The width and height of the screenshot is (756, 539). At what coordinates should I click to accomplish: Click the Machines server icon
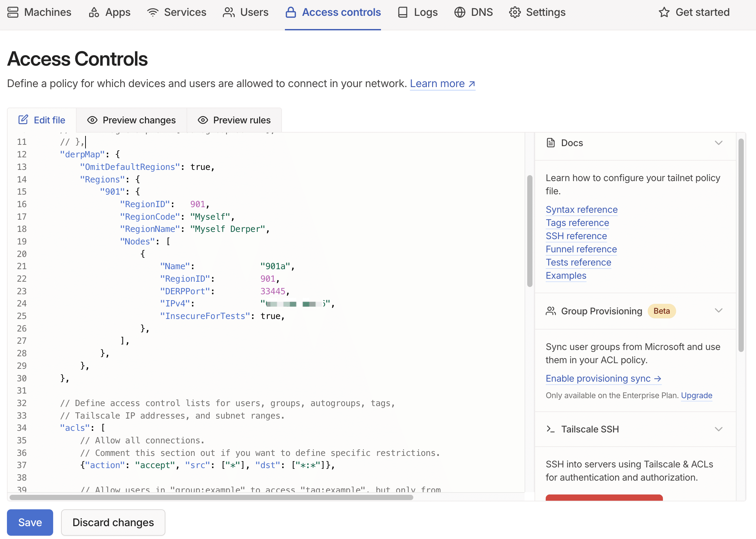point(13,12)
